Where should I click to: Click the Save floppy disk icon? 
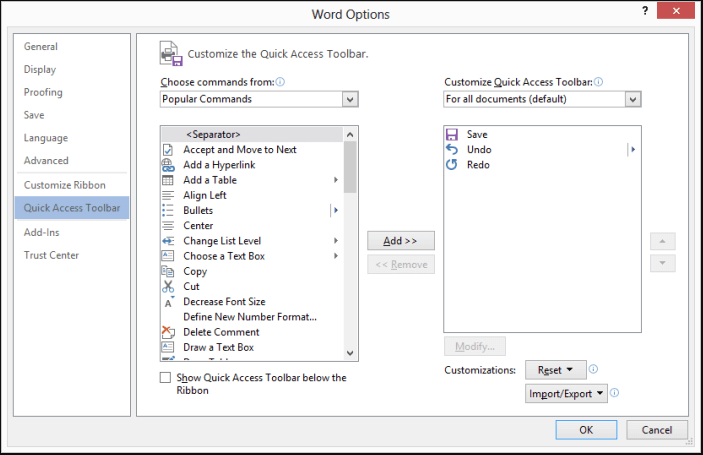point(451,134)
